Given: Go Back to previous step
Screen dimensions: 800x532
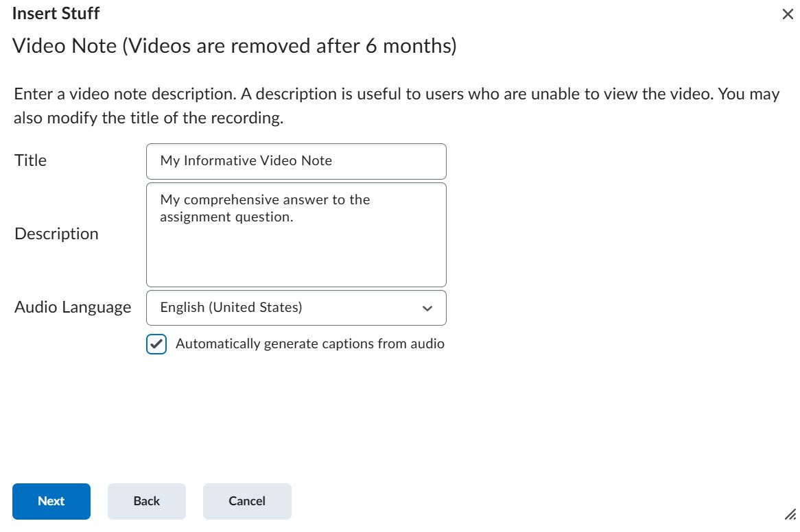Looking at the screenshot, I should 147,501.
